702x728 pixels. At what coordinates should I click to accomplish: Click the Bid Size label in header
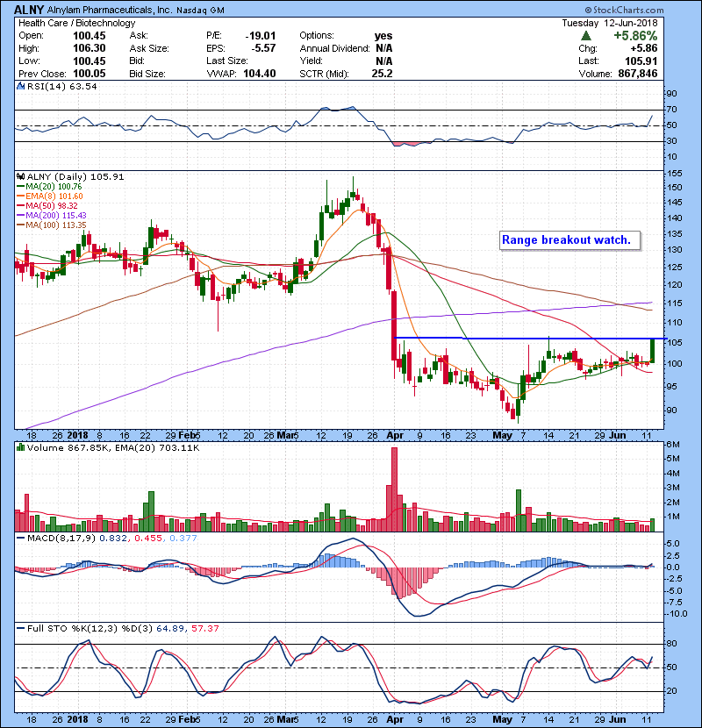[x=147, y=74]
